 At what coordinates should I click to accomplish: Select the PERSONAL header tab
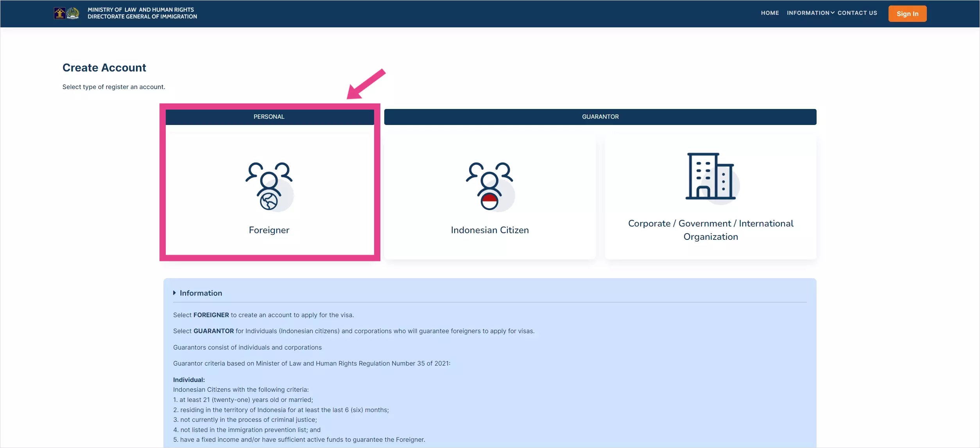click(269, 117)
